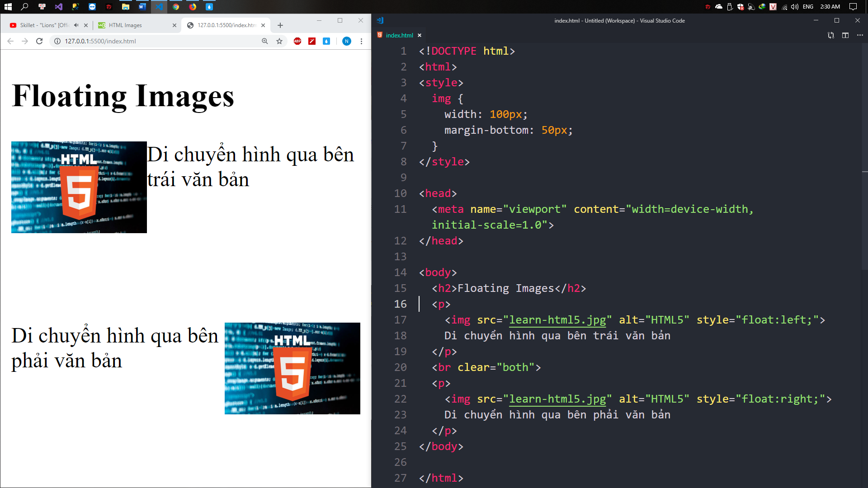Click the zoom magnifier icon in address bar
Viewport: 868px width, 488px height.
point(265,41)
